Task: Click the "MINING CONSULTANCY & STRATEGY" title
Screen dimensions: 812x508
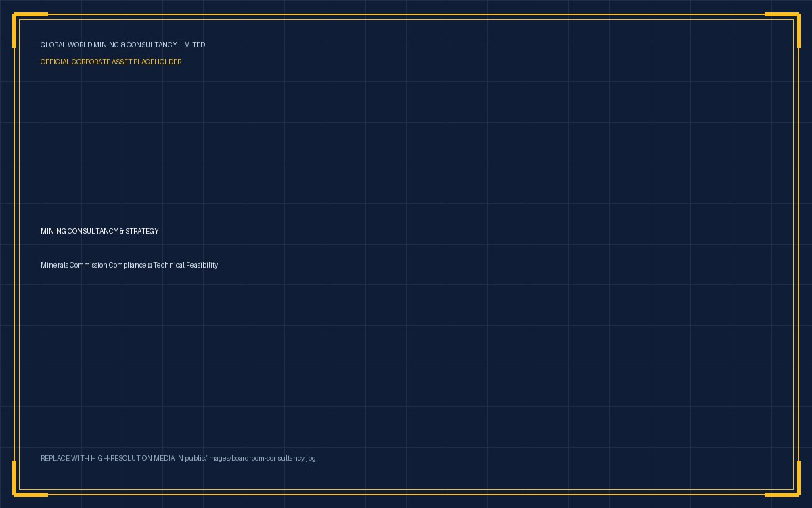Action: 99,231
